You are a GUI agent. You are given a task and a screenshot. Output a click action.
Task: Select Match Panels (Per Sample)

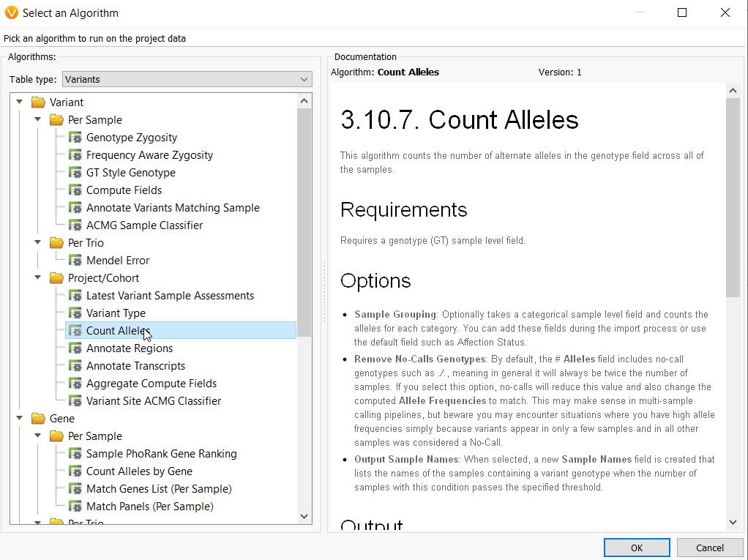(x=149, y=507)
